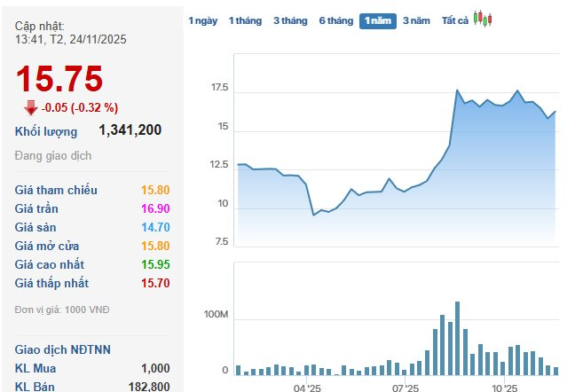Open the "3 năm" chart range
The image size is (575, 392).
(416, 20)
